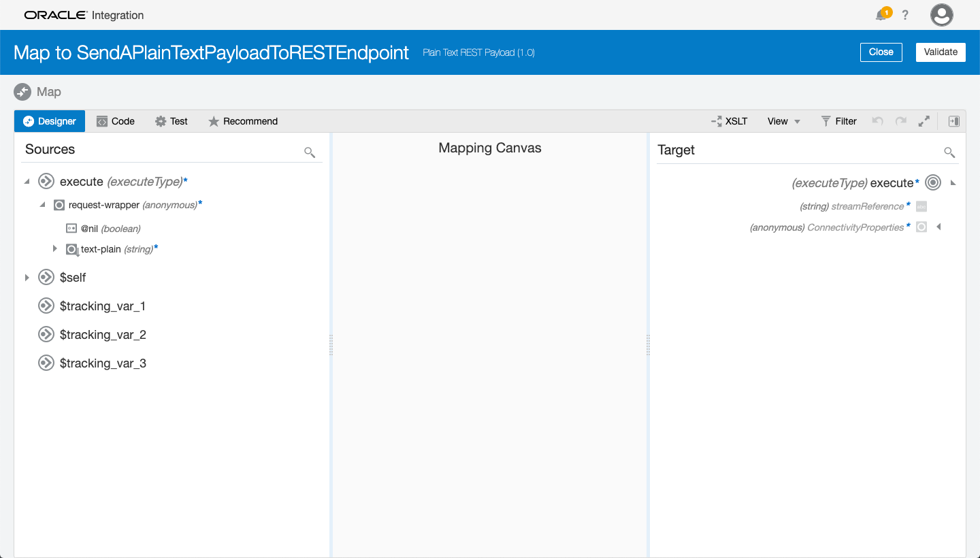Click the Oracle Integration logo
Viewport: 980px width, 558px height.
click(84, 15)
